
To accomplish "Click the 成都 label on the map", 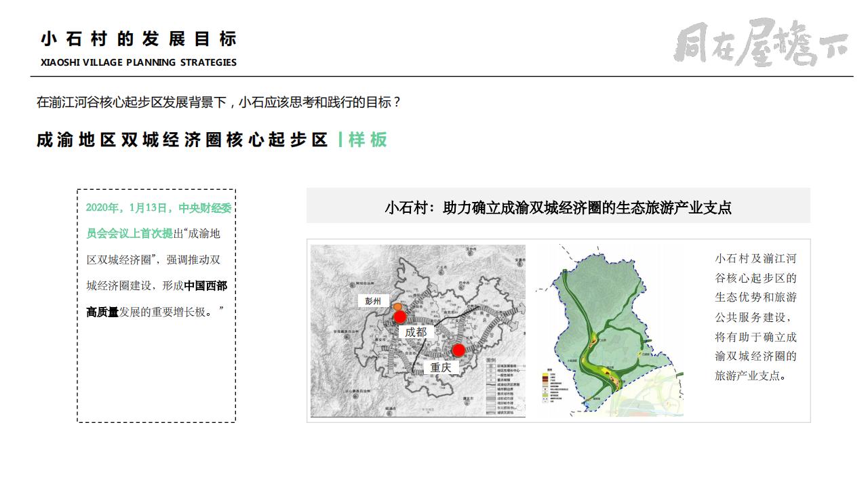I will [x=416, y=332].
